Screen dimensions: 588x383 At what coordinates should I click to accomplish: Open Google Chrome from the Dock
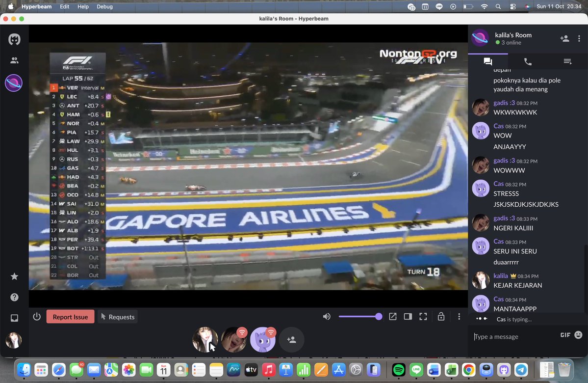click(x=469, y=370)
